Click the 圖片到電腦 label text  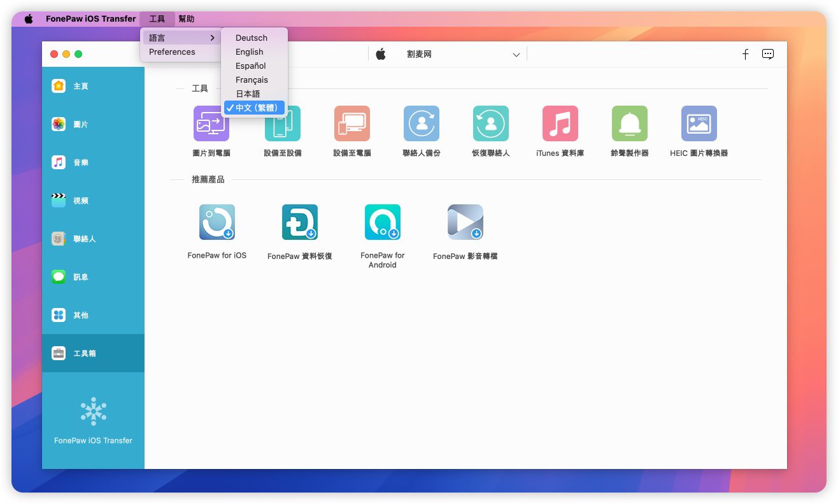pos(211,153)
